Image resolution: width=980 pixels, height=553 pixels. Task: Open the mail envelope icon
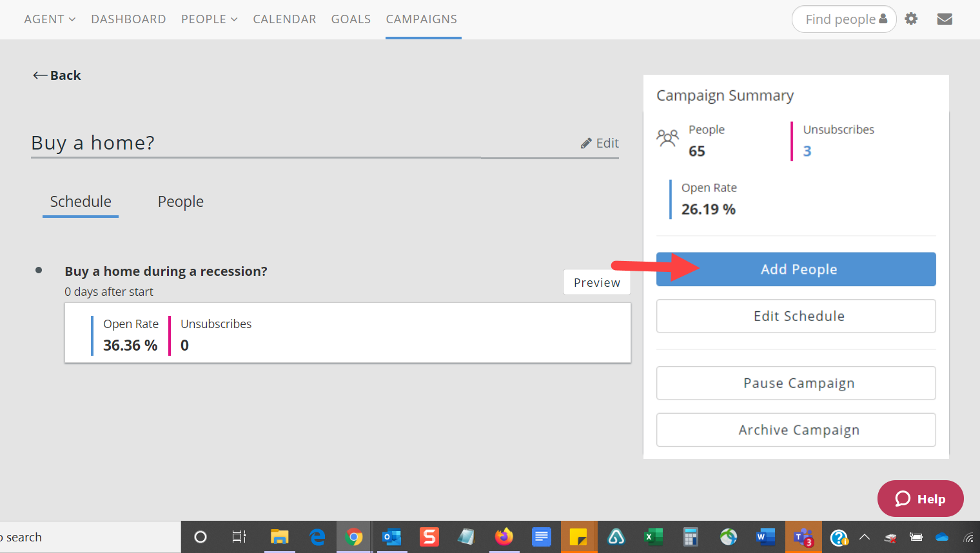pyautogui.click(x=945, y=19)
